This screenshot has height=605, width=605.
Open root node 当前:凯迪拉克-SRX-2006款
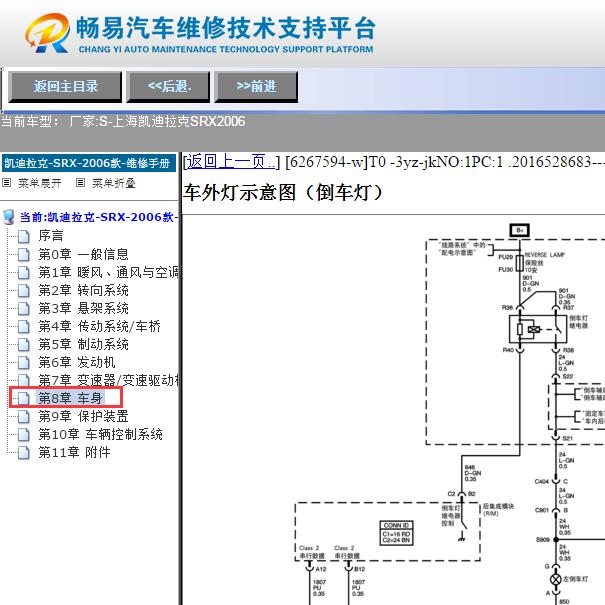click(99, 217)
